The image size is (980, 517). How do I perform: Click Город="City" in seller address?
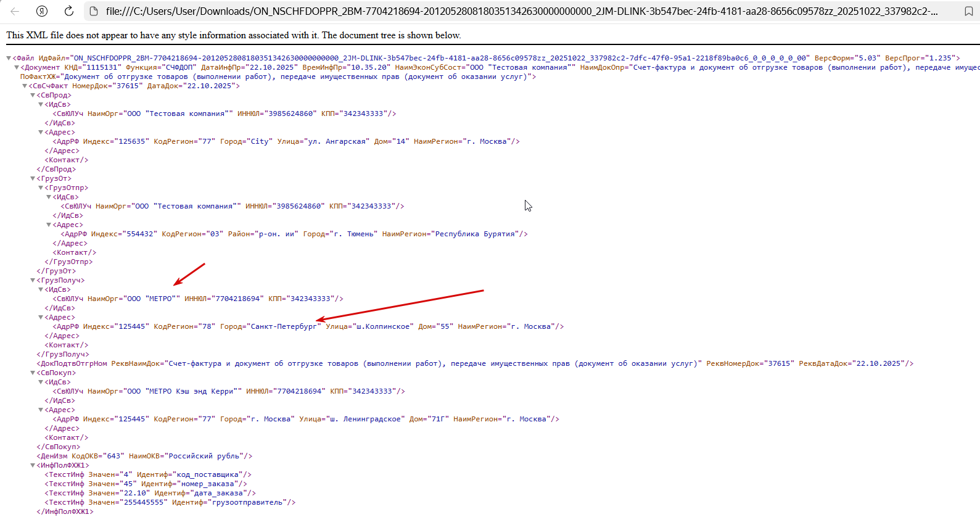[x=246, y=141]
